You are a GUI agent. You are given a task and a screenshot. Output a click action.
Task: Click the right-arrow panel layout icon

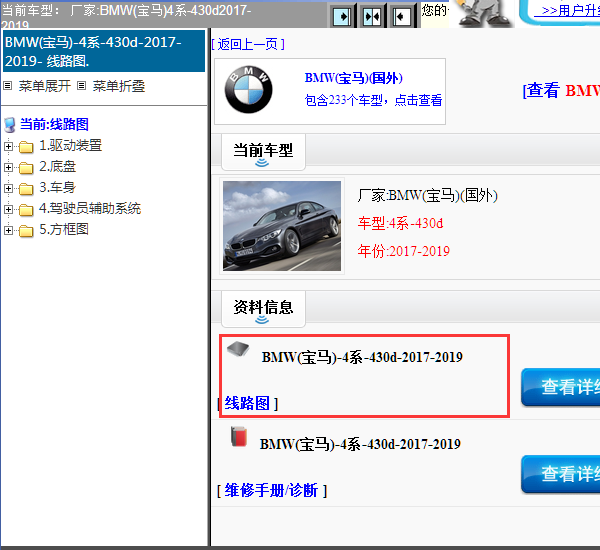(342, 16)
